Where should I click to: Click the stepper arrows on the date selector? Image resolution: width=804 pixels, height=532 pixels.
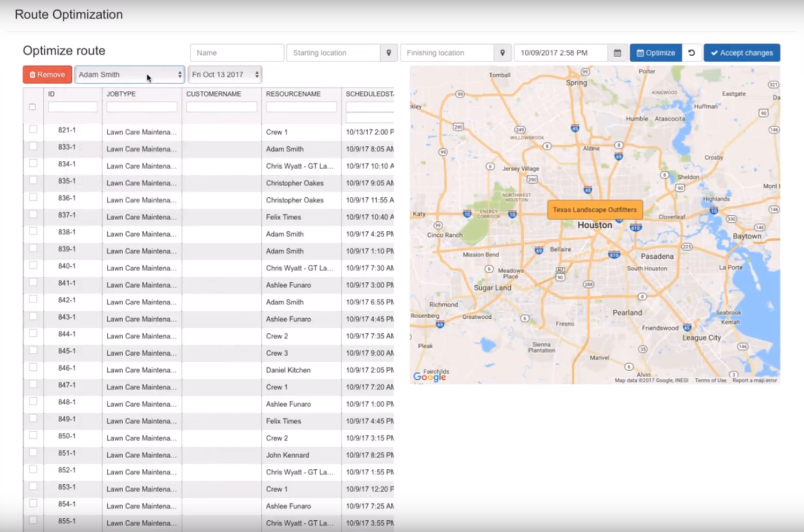[257, 74]
